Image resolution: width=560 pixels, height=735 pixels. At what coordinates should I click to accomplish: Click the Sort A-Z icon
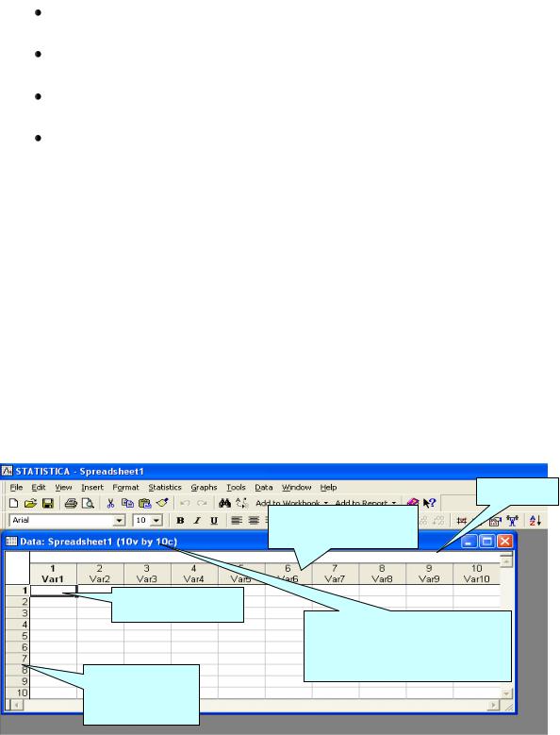[535, 520]
